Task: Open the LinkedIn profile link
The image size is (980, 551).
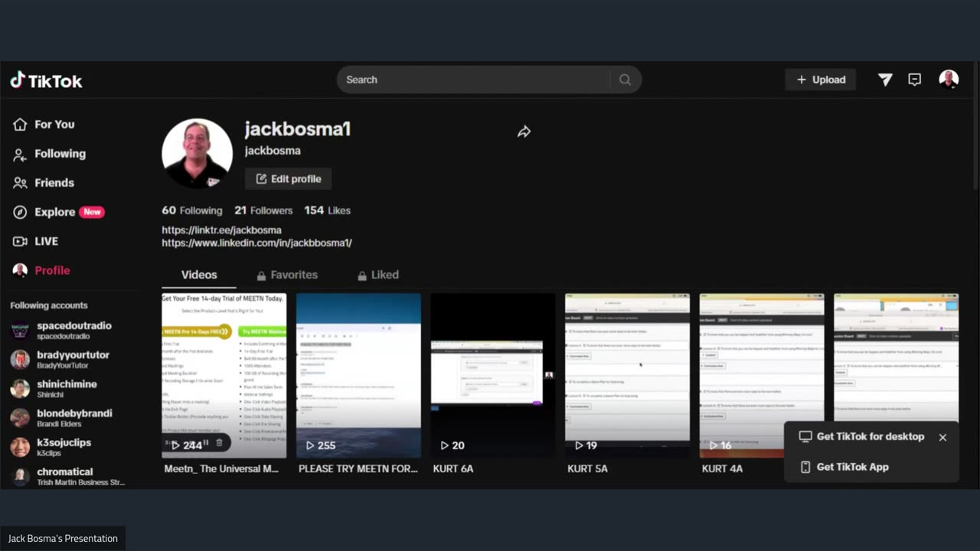Action: tap(256, 243)
